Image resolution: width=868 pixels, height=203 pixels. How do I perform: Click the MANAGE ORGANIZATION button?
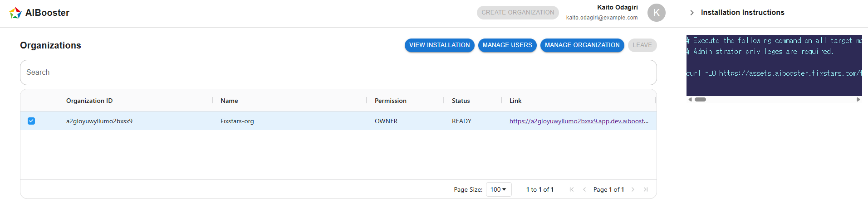[582, 45]
